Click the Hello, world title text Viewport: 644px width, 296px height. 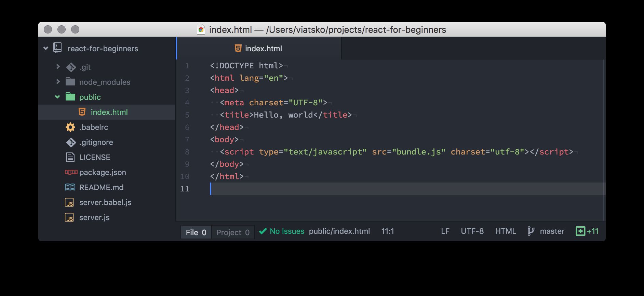pos(283,115)
